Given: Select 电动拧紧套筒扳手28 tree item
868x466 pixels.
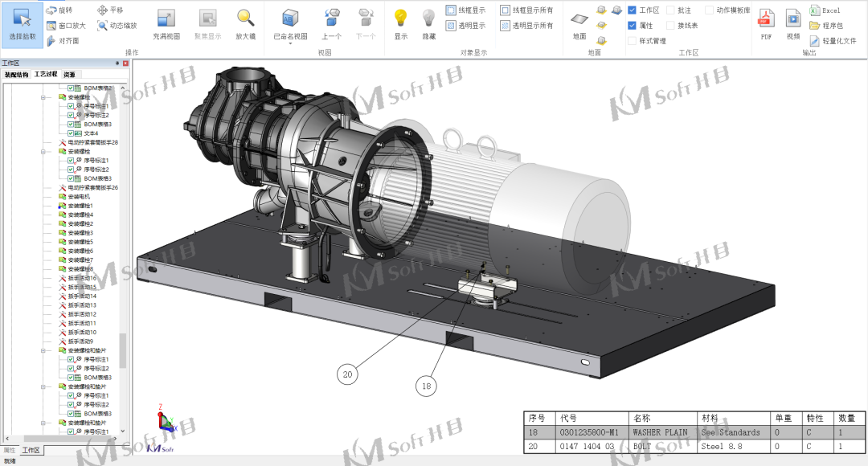Looking at the screenshot, I should pyautogui.click(x=92, y=142).
